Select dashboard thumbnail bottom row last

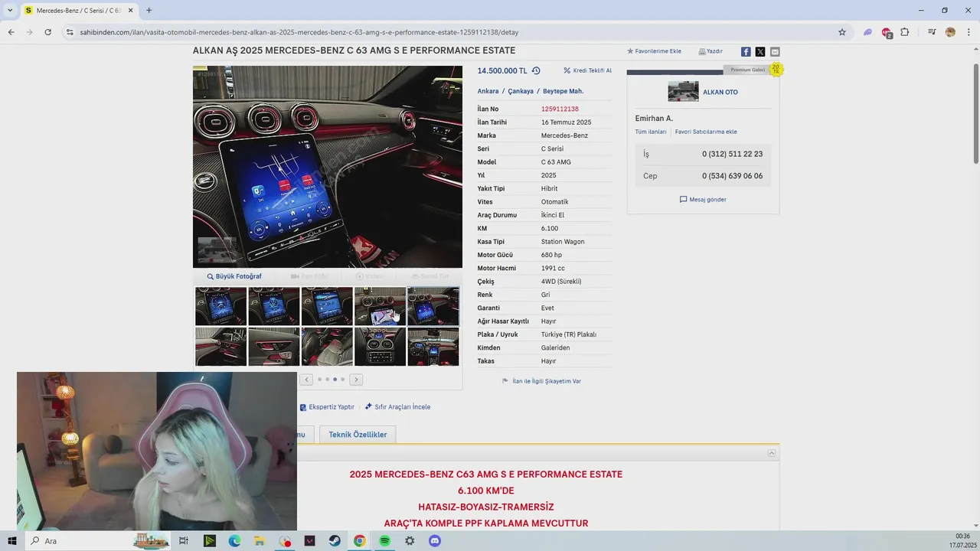[x=433, y=347]
